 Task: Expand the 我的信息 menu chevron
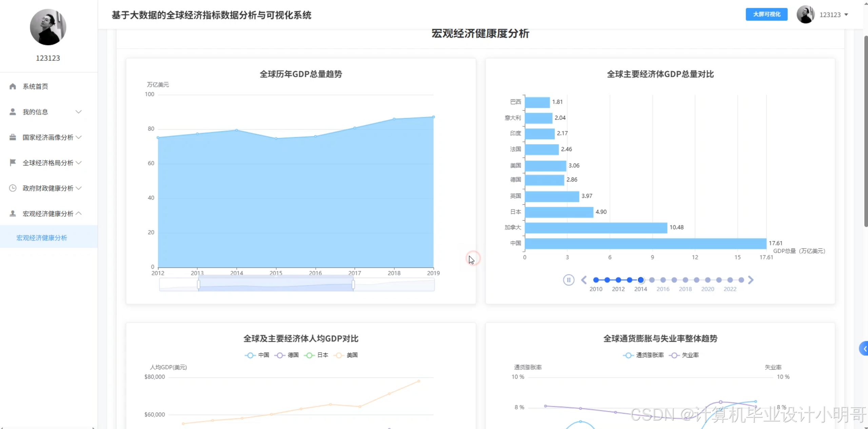(x=79, y=112)
